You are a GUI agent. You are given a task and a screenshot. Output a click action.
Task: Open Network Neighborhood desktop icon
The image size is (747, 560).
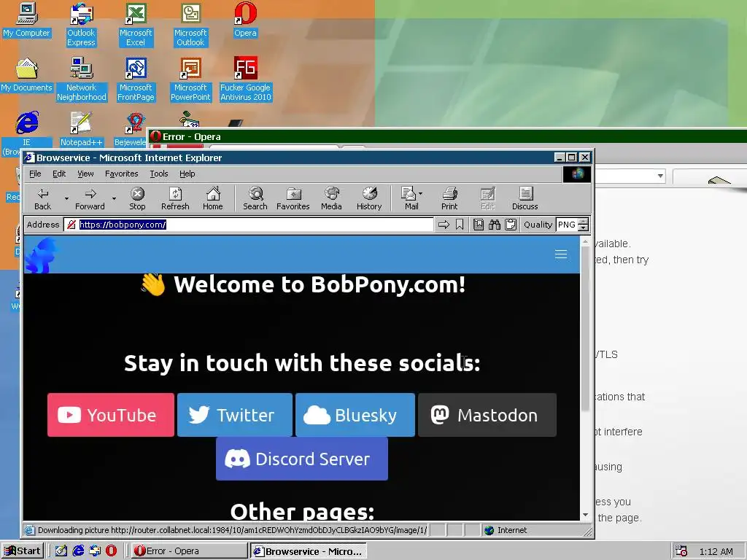pyautogui.click(x=82, y=79)
